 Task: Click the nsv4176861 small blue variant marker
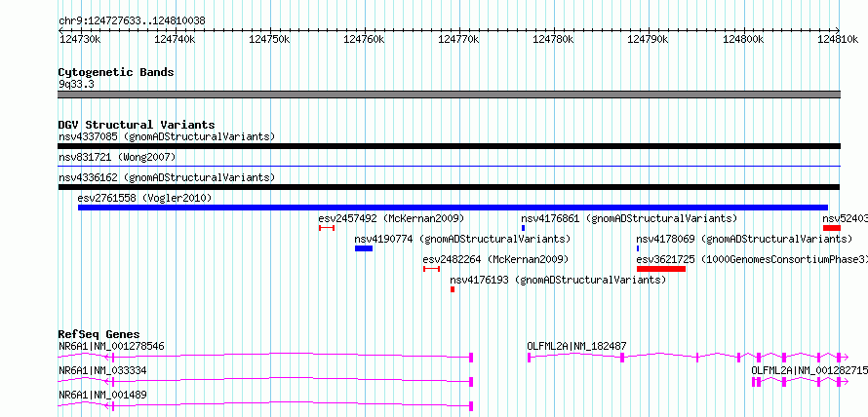click(x=523, y=228)
